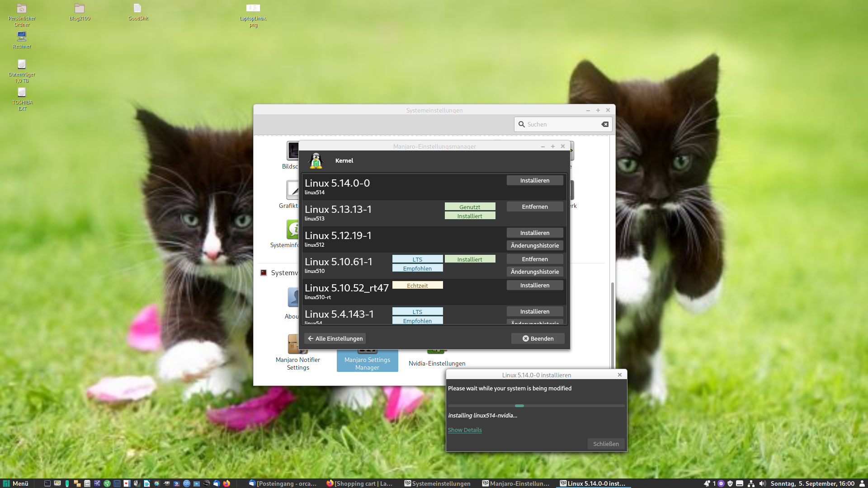Open the Blog2109 folder on the desktop
The width and height of the screenshot is (868, 488).
[80, 12]
